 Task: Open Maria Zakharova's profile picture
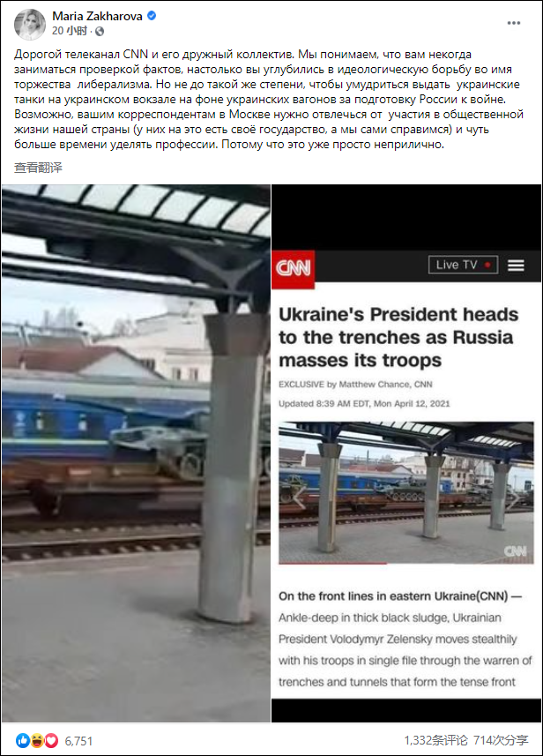(30, 24)
